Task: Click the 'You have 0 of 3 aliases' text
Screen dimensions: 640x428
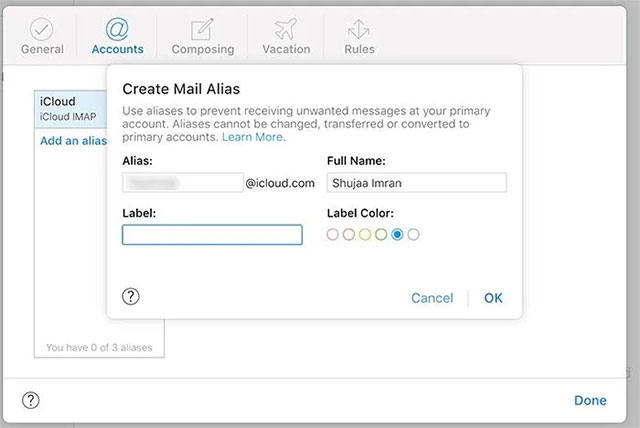Action: pyautogui.click(x=99, y=348)
